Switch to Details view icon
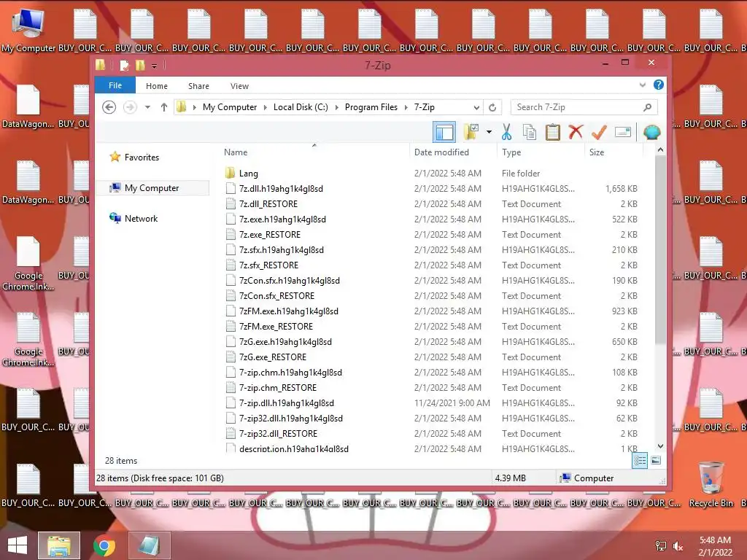 (x=640, y=461)
